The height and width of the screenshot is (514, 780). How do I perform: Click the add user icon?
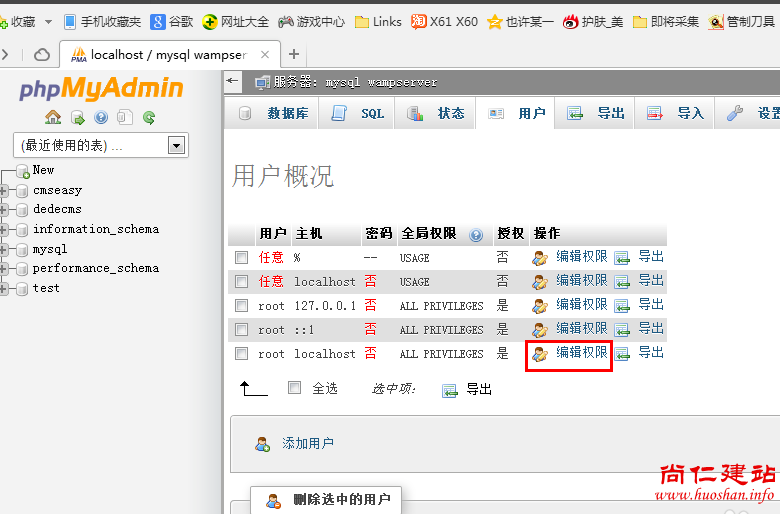pyautogui.click(x=262, y=444)
